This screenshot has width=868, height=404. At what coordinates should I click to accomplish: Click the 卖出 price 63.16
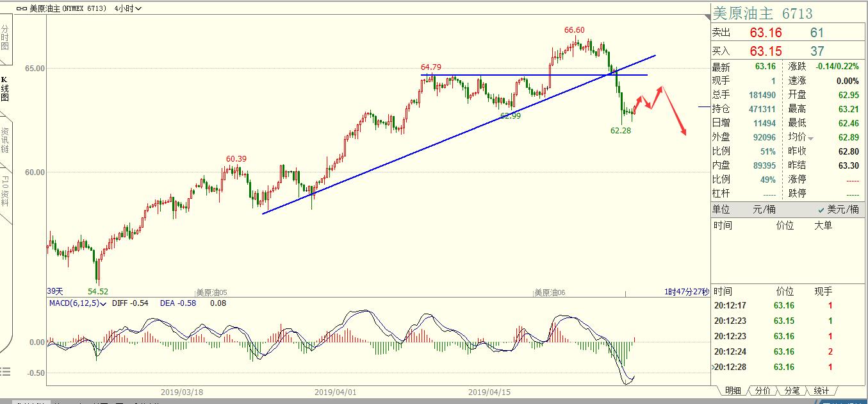pyautogui.click(x=766, y=33)
